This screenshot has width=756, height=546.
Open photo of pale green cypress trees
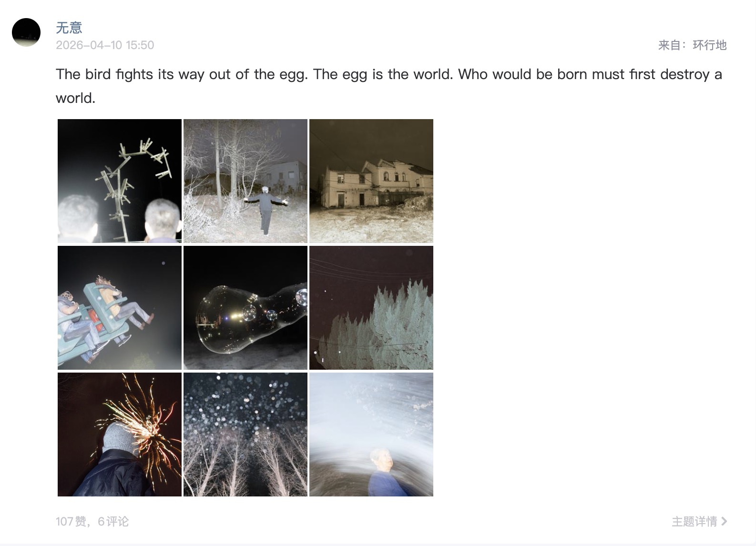click(371, 308)
